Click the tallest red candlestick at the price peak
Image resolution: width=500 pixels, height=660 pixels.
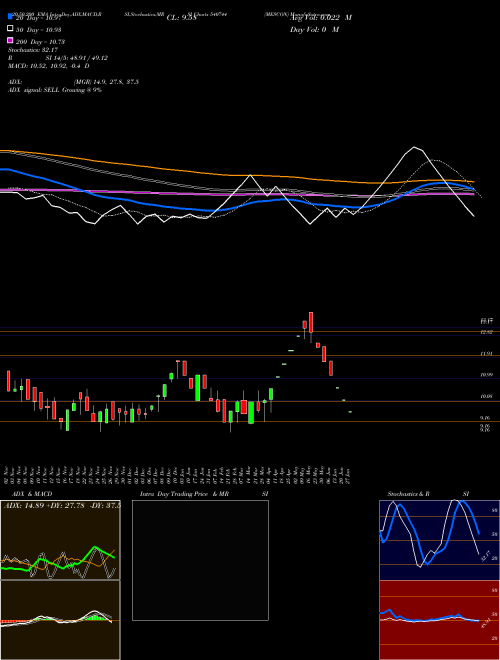[311, 323]
